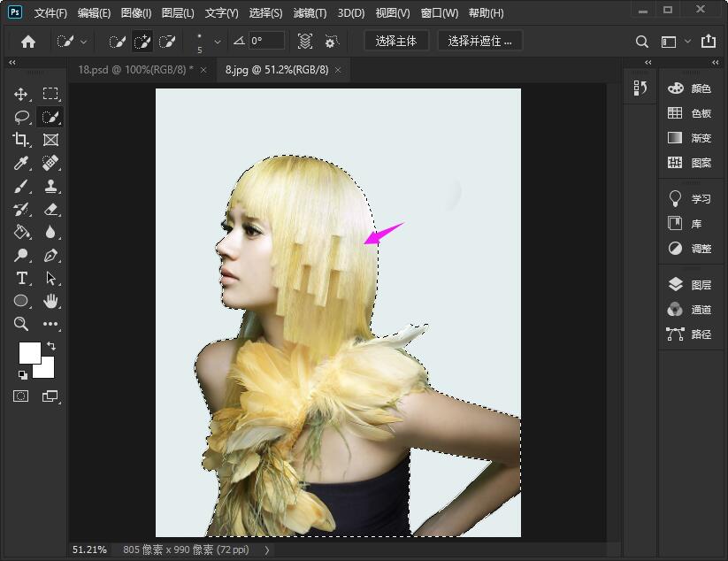
Task: Select the Move tool
Action: (21, 94)
